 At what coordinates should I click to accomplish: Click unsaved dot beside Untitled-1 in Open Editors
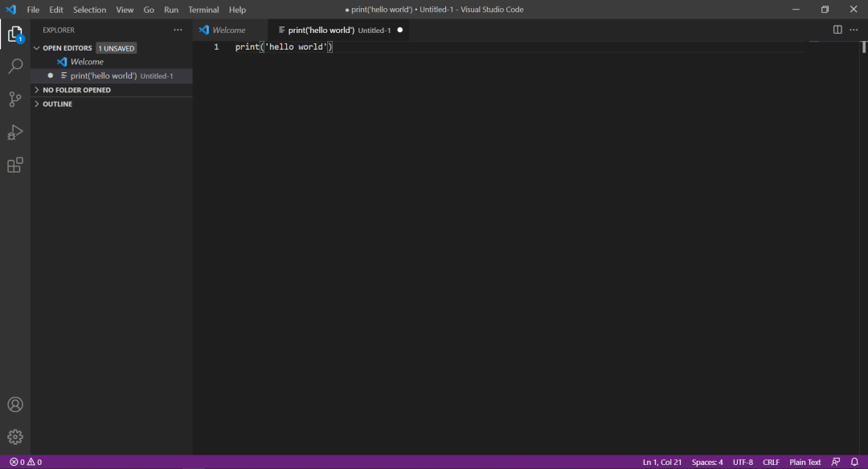[x=51, y=75]
